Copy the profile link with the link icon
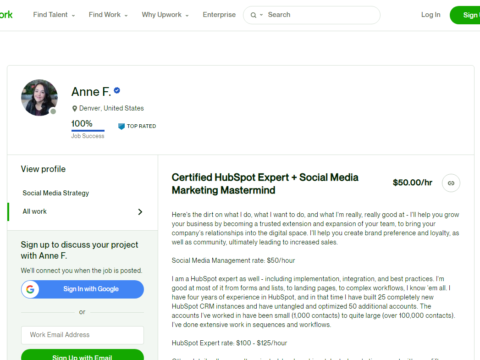The width and height of the screenshot is (480, 360). (451, 183)
